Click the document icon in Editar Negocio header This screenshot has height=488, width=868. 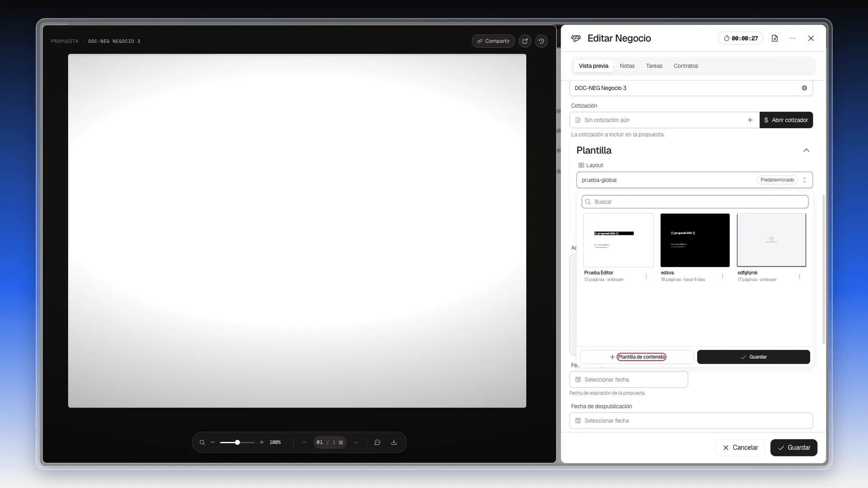(774, 38)
